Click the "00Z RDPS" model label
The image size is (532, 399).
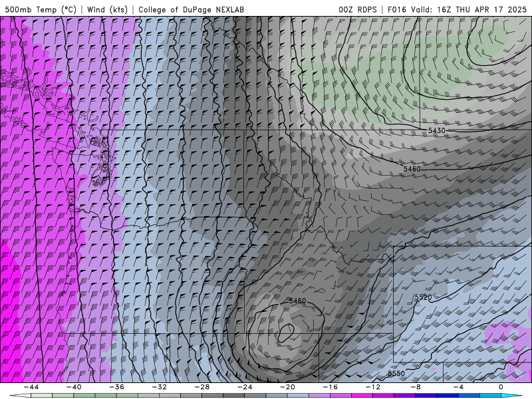(358, 9)
